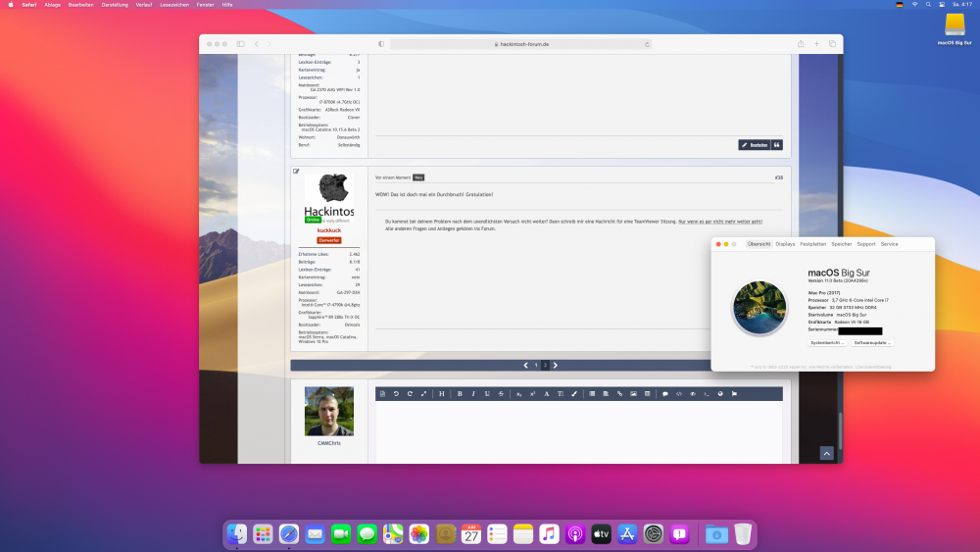Switch to the Support tab
The image size is (980, 552).
[x=866, y=244]
